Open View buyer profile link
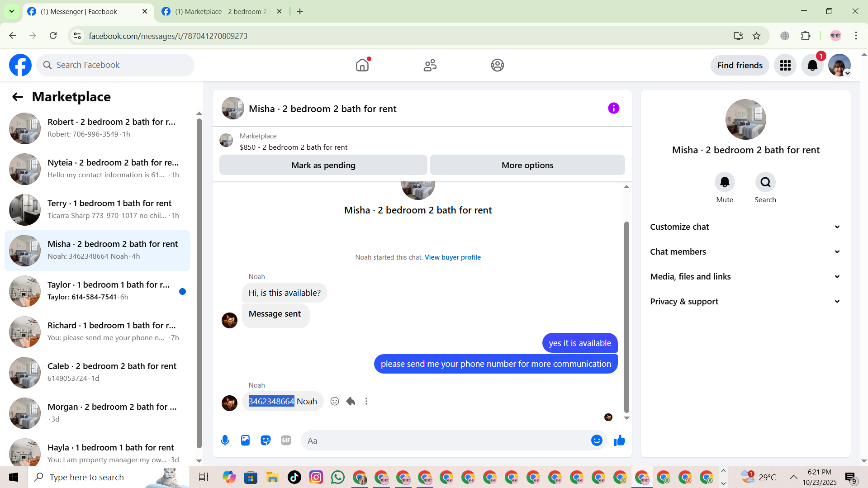Viewport: 868px width, 488px height. 452,257
